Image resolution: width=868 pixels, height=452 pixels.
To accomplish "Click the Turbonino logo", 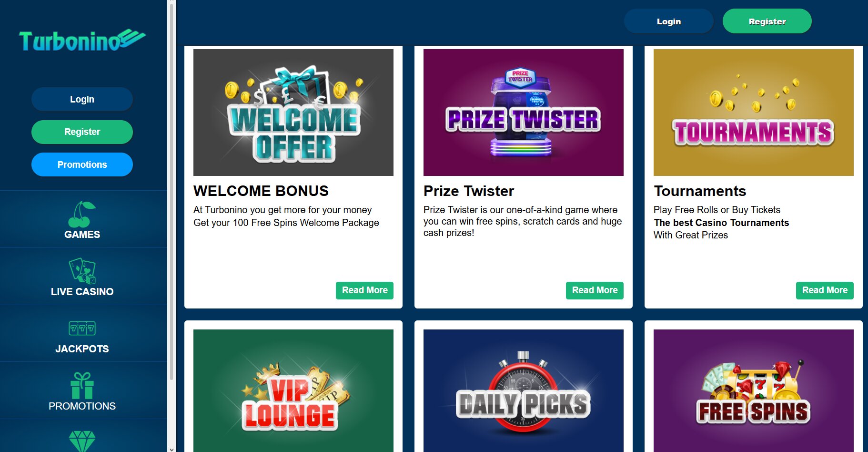I will [x=82, y=41].
